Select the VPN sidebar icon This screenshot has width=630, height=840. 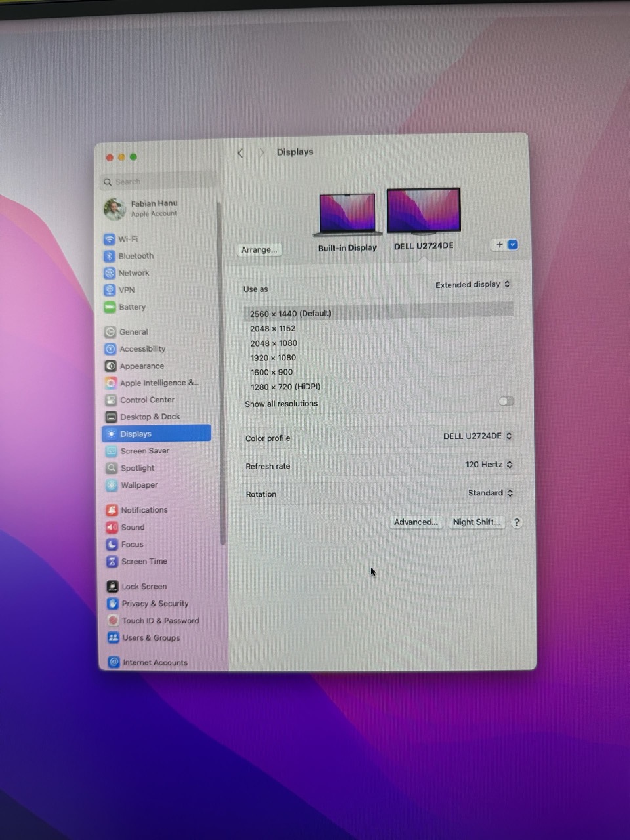pyautogui.click(x=110, y=290)
